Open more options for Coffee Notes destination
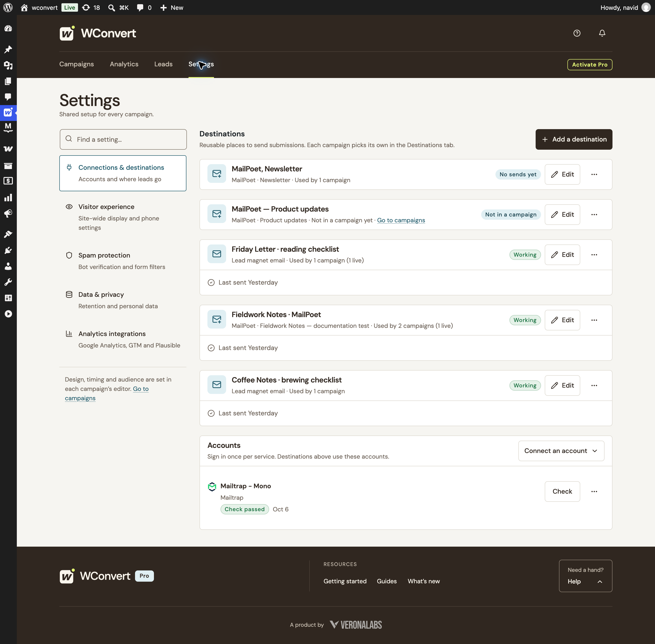Viewport: 655px width, 644px height. (x=594, y=386)
